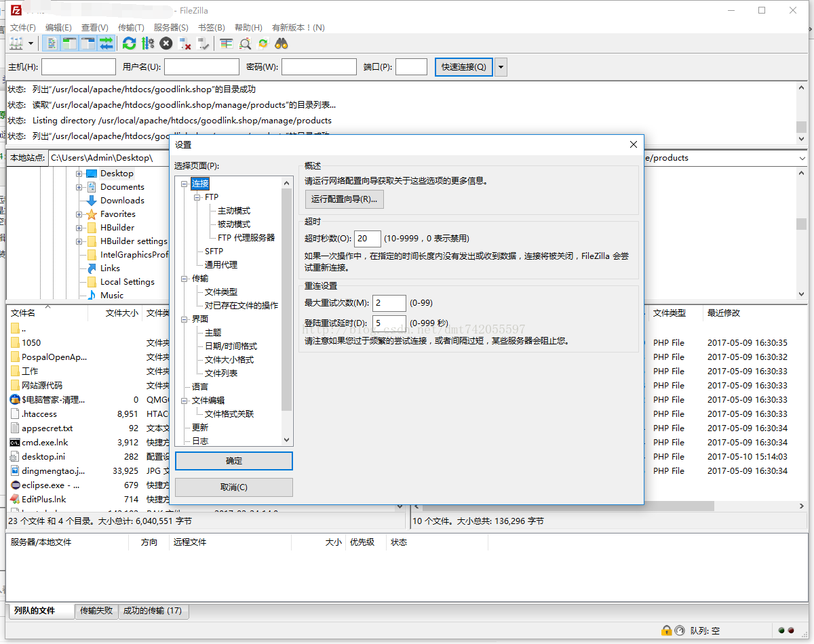
Task: Click the 用户名(U) input field
Action: pos(201,67)
